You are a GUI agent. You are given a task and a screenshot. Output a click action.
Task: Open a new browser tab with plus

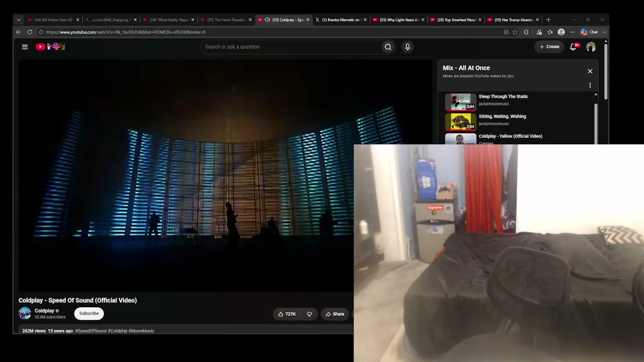[548, 20]
